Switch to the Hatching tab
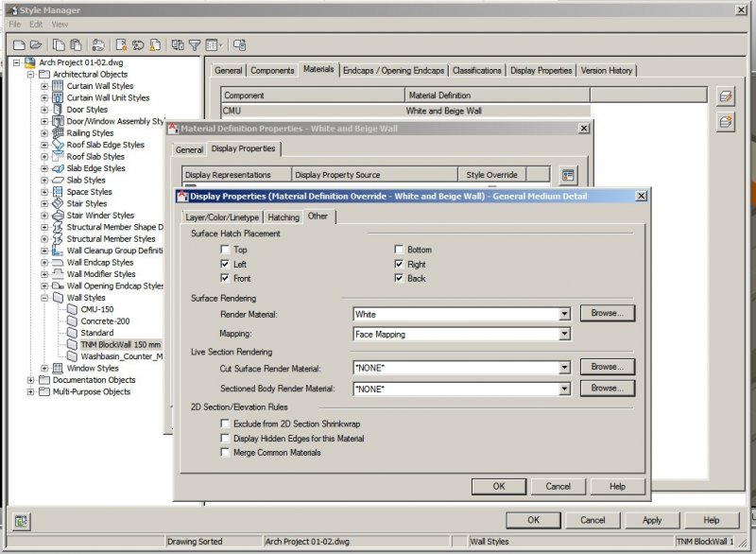The image size is (756, 554). tap(283, 216)
